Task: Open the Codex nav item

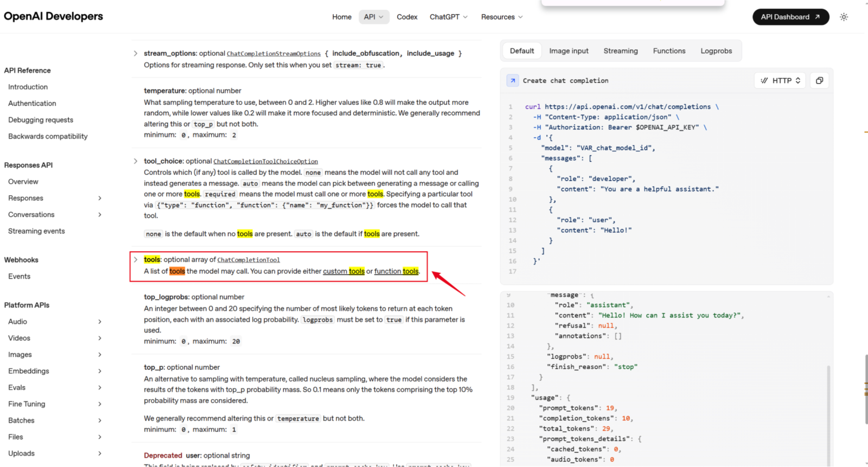Action: pos(407,17)
